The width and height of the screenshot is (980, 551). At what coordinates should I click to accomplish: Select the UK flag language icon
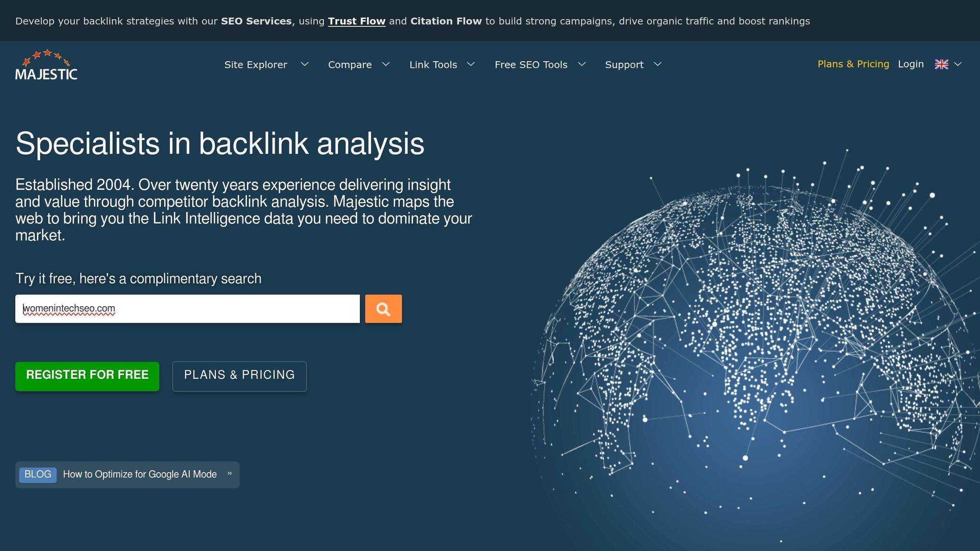(941, 64)
